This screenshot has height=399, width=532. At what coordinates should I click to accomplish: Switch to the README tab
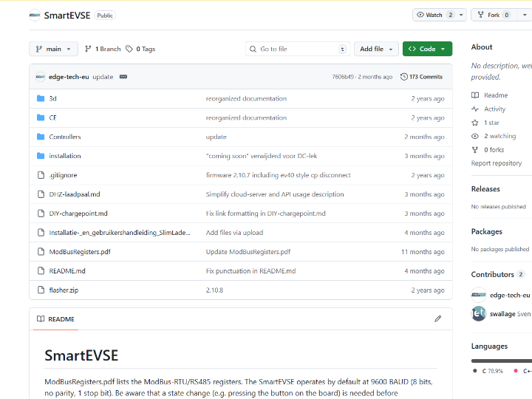tap(55, 319)
